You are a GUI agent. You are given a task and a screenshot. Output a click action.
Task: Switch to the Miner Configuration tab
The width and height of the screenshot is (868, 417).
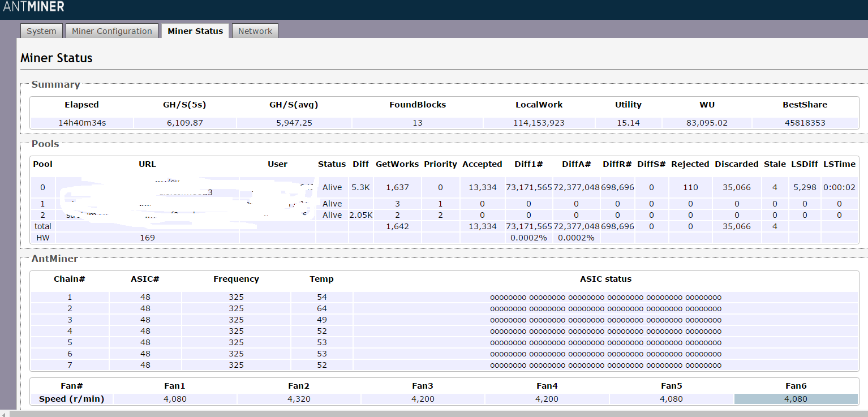tap(111, 31)
